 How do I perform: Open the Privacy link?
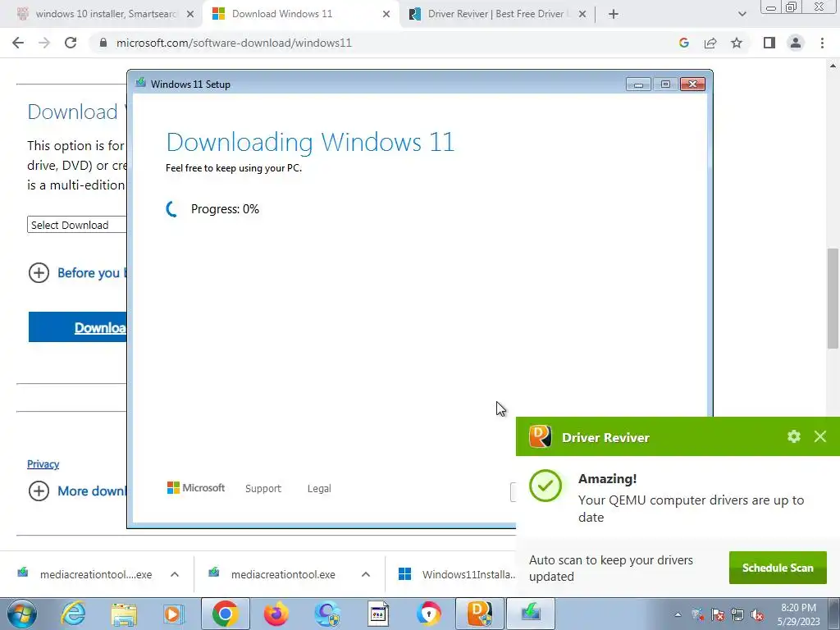[43, 464]
